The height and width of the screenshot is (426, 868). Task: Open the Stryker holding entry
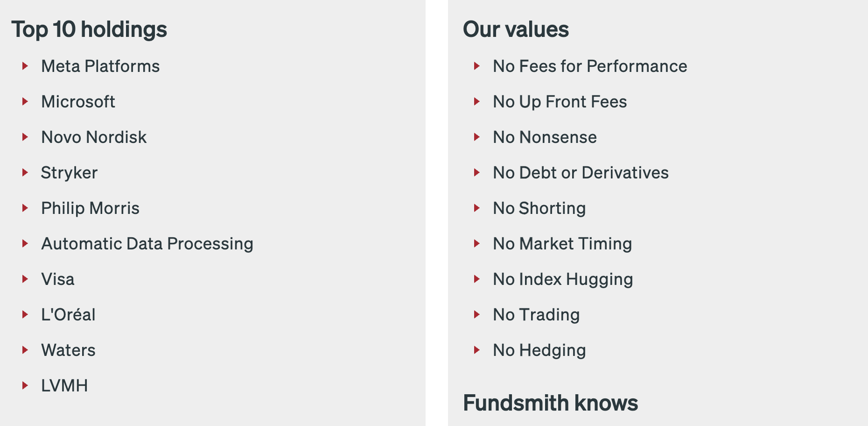coord(69,173)
